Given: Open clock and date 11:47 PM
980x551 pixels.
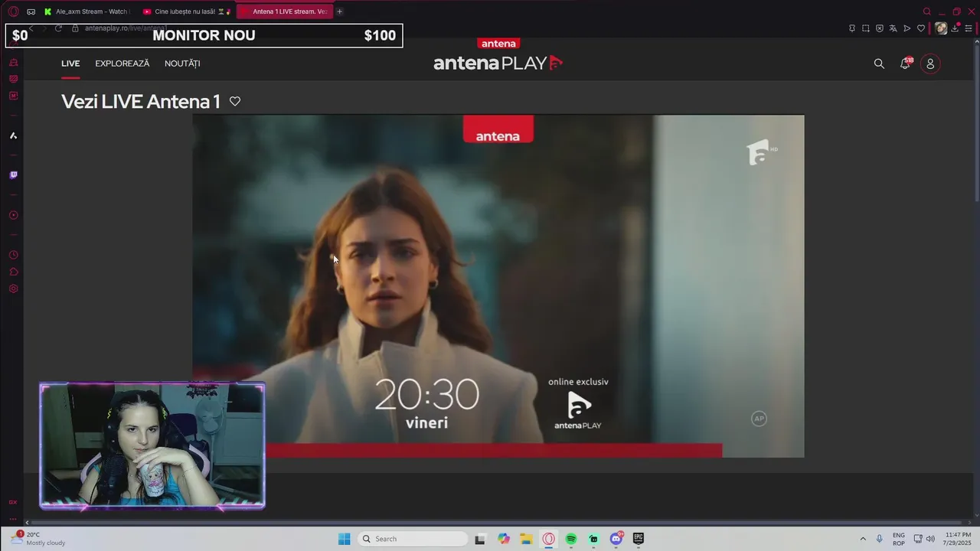Looking at the screenshot, I should click(958, 539).
